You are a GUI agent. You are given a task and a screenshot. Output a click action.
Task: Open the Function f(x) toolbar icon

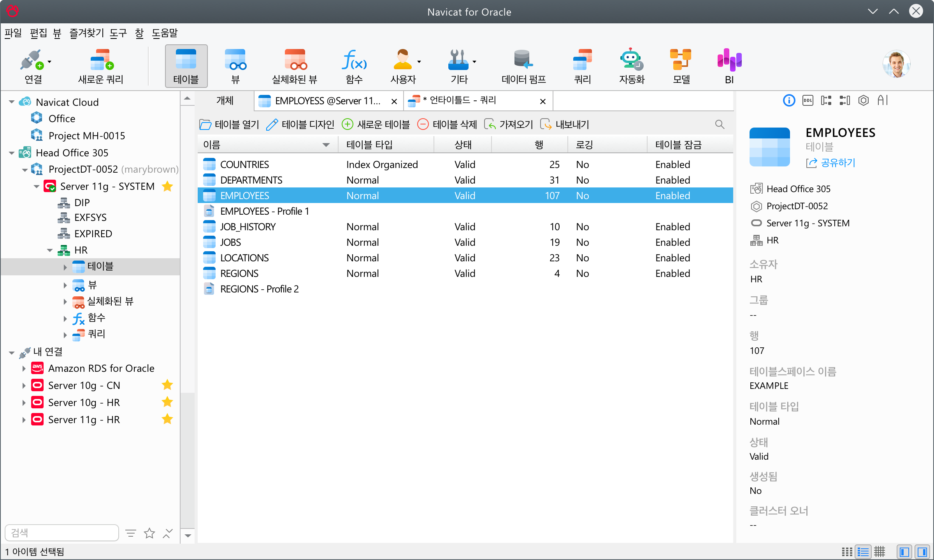[354, 67]
